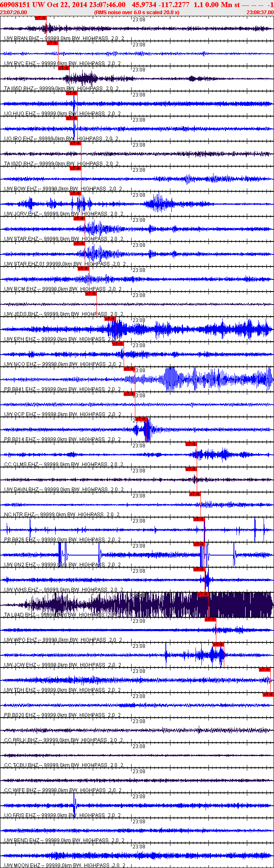Image resolution: width=274 pixels, height=868 pixels.
Task: Click the CC CLMS EHZ station label
Action: [x=22, y=464]
